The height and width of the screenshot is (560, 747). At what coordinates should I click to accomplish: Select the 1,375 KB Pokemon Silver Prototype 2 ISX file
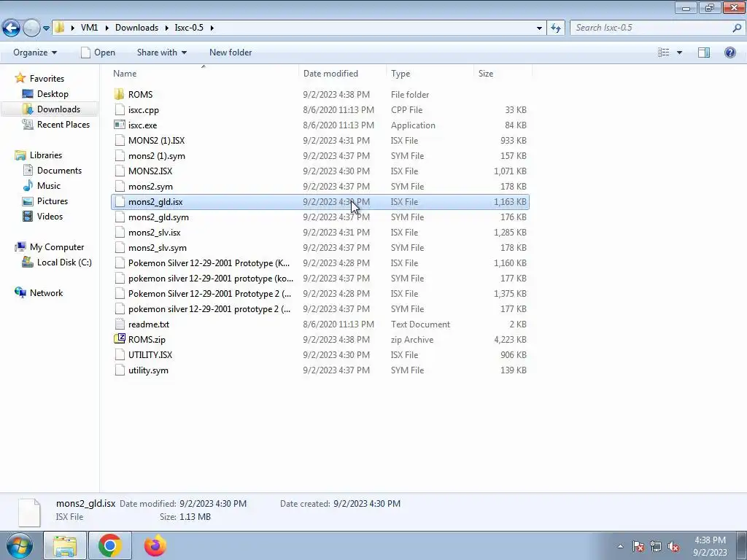pyautogui.click(x=209, y=294)
